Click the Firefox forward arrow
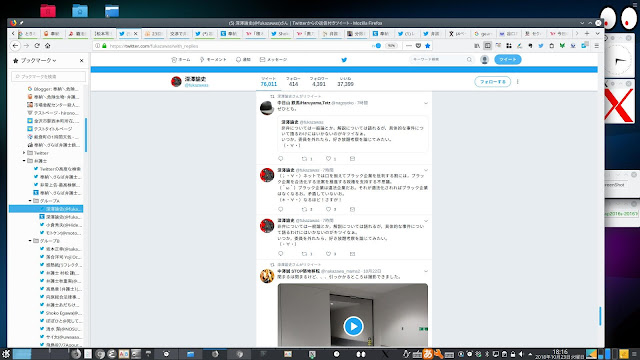Image resolution: width=640 pixels, height=360 pixels. (x=27, y=46)
